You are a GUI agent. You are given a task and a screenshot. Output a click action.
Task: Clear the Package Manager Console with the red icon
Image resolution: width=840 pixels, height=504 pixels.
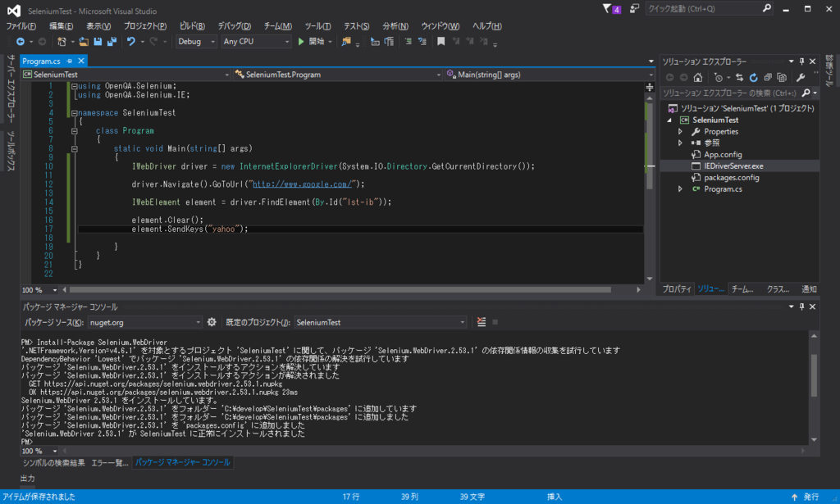point(481,322)
